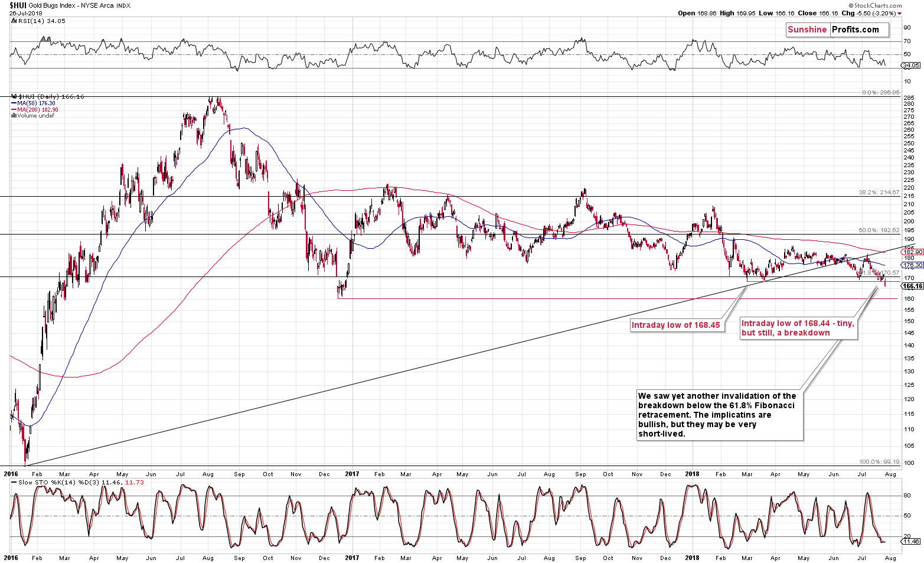Click the red MA(200) line swatch
The height and width of the screenshot is (563, 924).
(14, 110)
